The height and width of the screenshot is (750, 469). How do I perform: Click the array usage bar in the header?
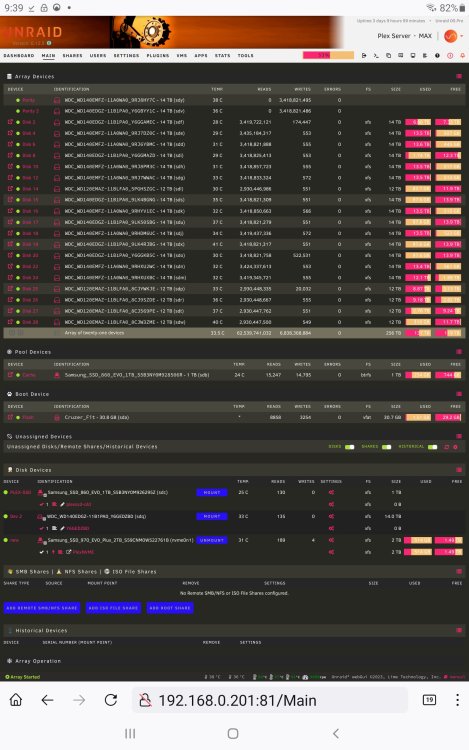(x=328, y=55)
